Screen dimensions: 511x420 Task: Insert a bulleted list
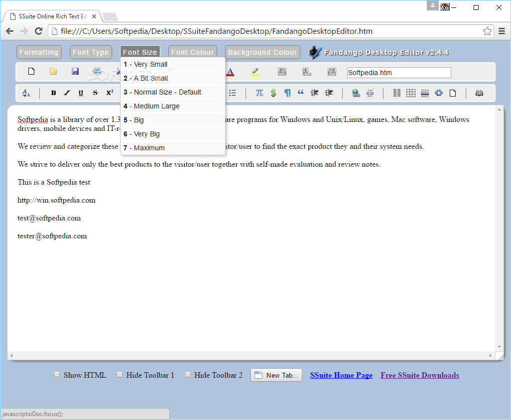[x=233, y=93]
